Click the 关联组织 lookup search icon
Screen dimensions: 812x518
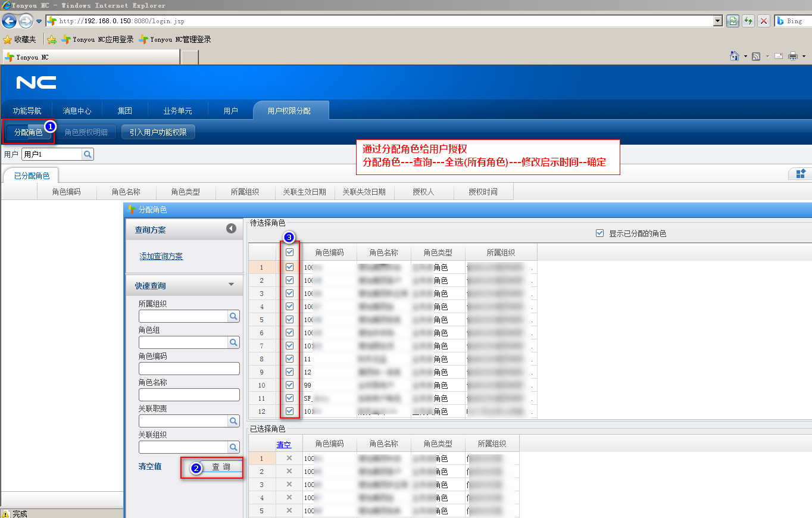(x=234, y=447)
